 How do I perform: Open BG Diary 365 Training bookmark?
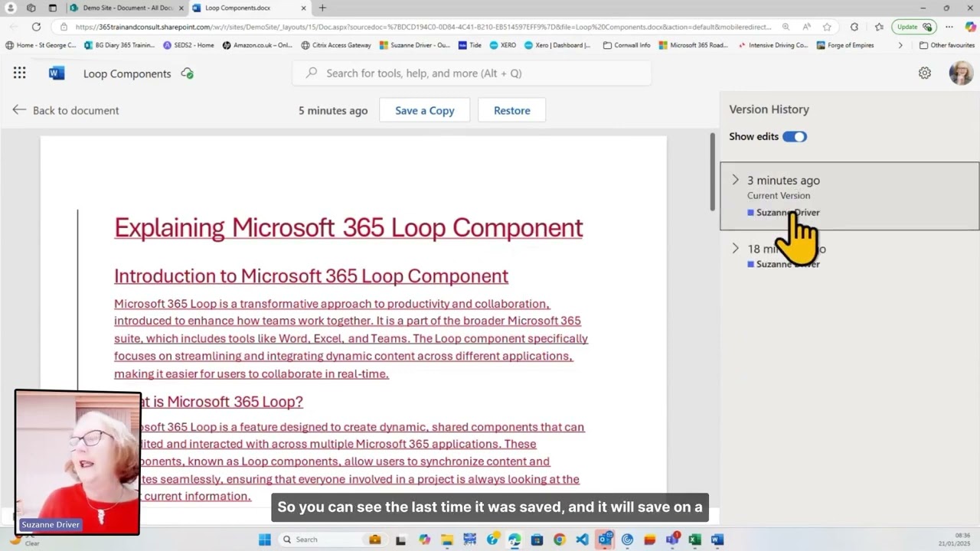coord(119,45)
